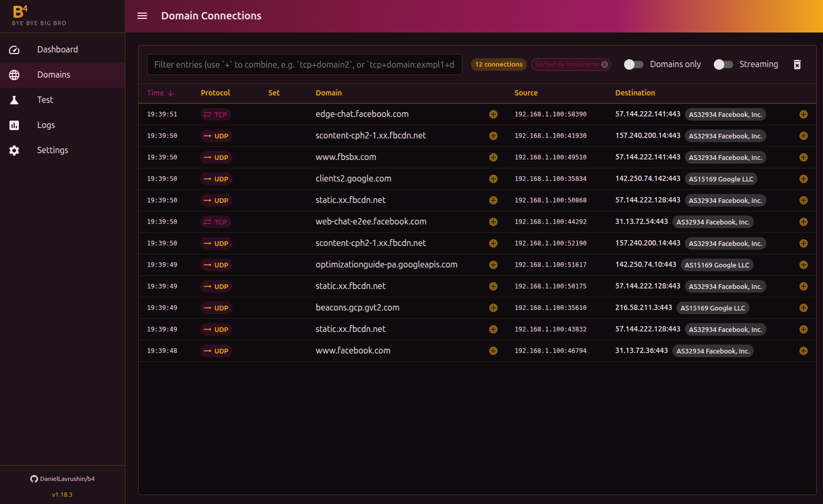The image size is (823, 504).
Task: Turn on the Streaming switch
Action: pyautogui.click(x=723, y=65)
